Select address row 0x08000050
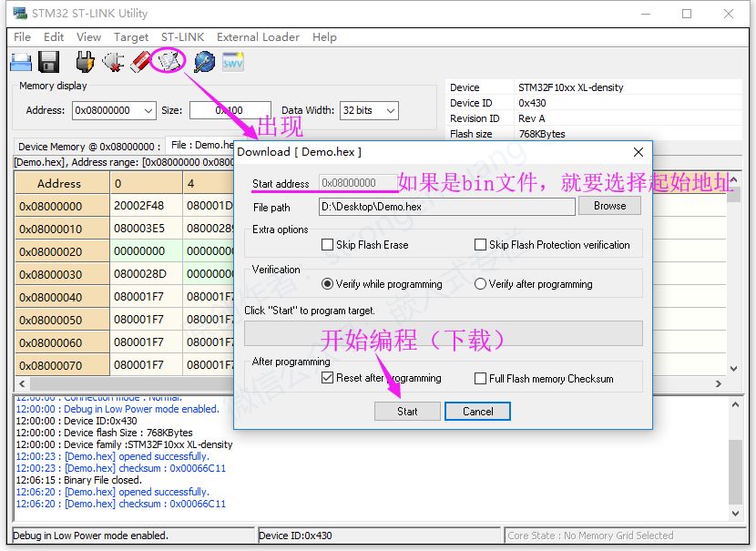Viewport: 756px width, 551px height. tap(62, 320)
